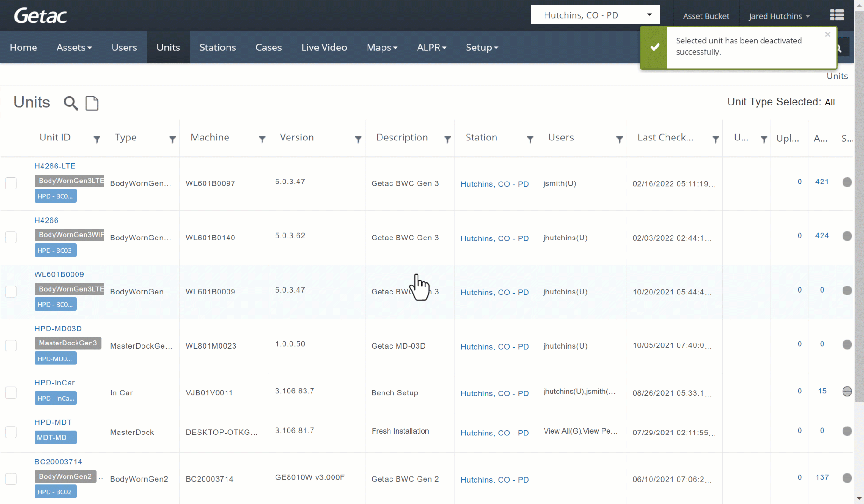
Task: Open the Units search magnifier icon
Action: click(x=71, y=103)
